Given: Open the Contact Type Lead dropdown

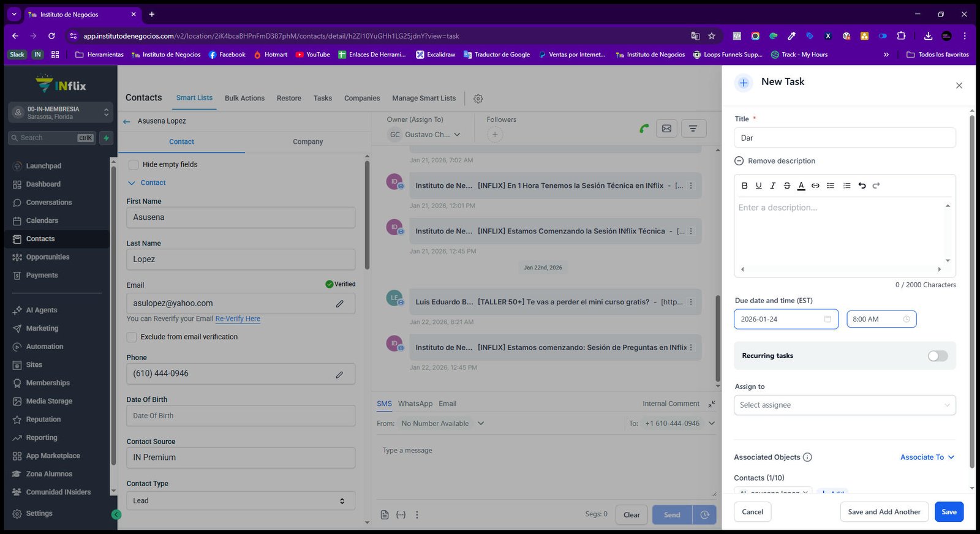Looking at the screenshot, I should 241,501.
